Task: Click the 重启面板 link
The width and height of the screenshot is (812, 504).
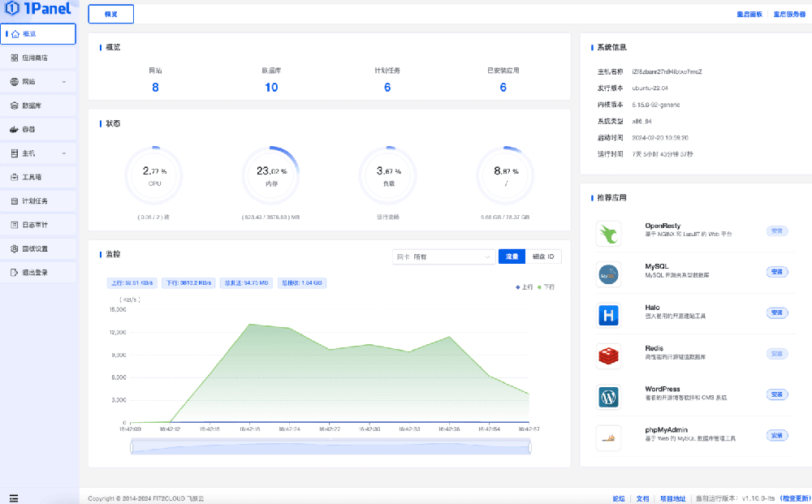Action: click(x=749, y=15)
